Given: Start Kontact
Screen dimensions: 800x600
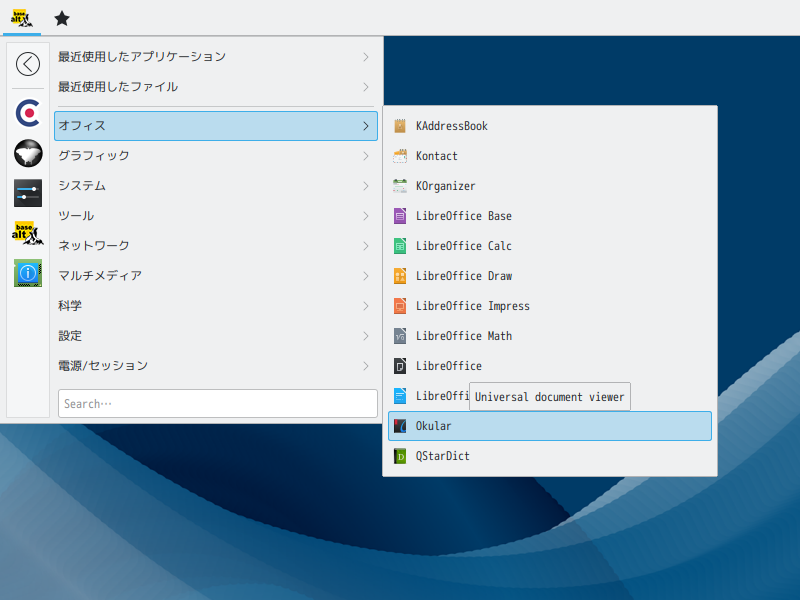Looking at the screenshot, I should coord(435,156).
